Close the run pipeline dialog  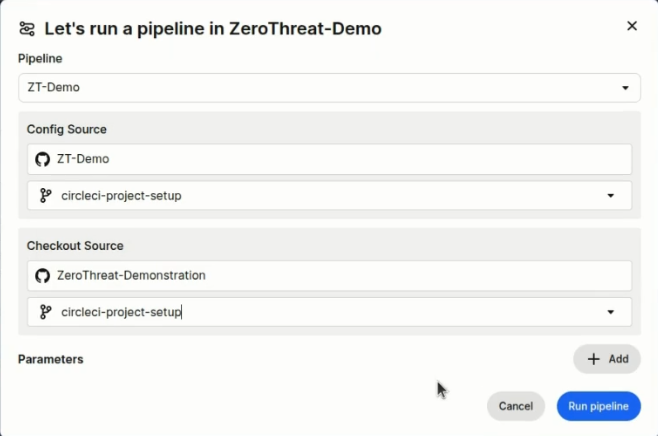[x=632, y=26]
